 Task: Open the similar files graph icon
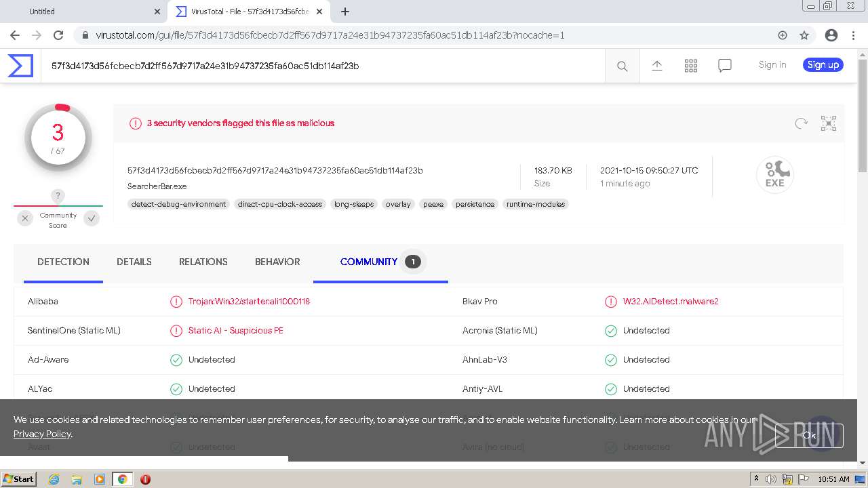829,123
